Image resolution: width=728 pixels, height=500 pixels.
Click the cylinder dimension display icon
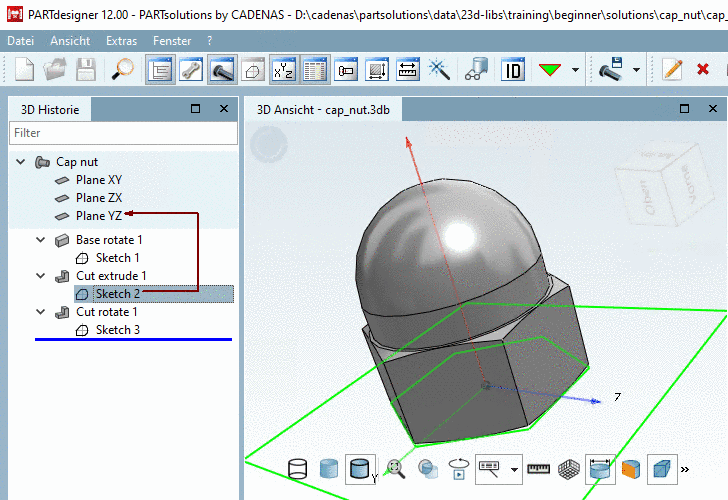pos(600,469)
